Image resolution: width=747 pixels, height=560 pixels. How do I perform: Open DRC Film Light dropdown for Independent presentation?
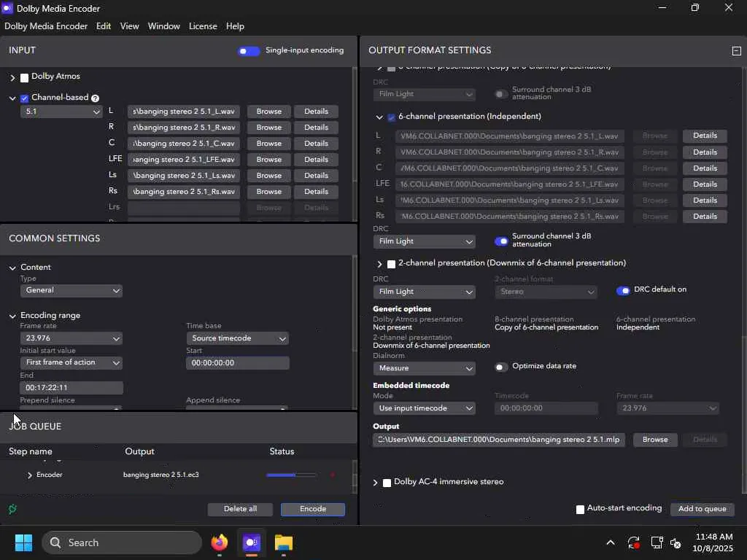424,241
